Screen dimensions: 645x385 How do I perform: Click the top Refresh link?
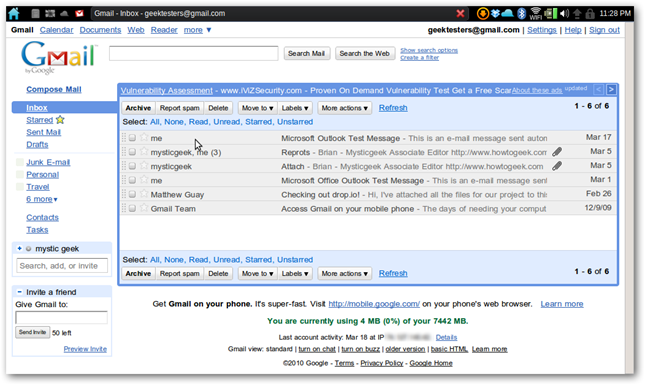pos(393,108)
